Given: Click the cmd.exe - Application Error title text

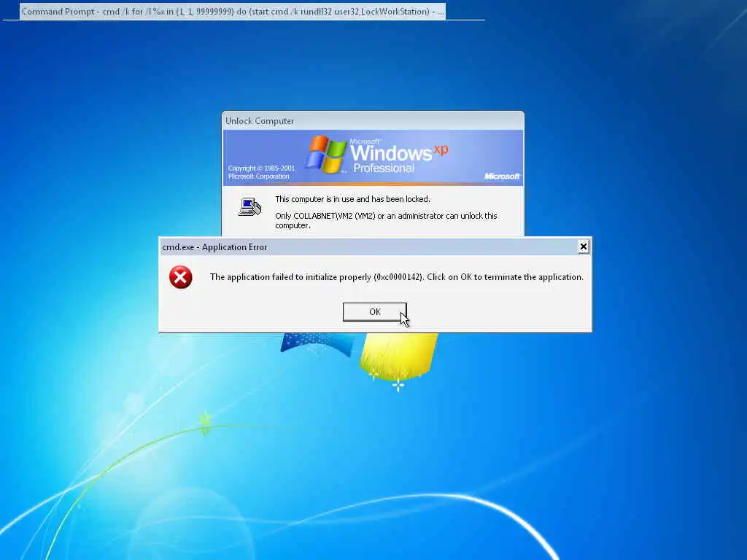Looking at the screenshot, I should [x=214, y=247].
